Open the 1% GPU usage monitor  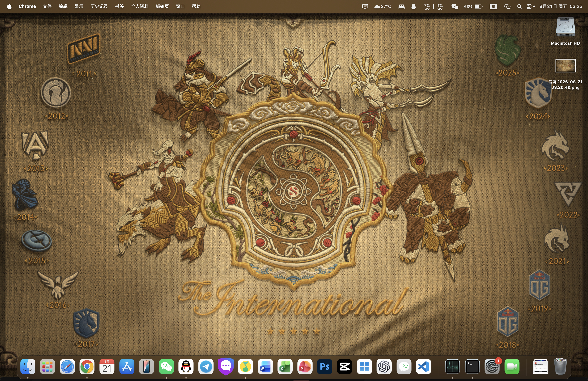[x=440, y=6]
